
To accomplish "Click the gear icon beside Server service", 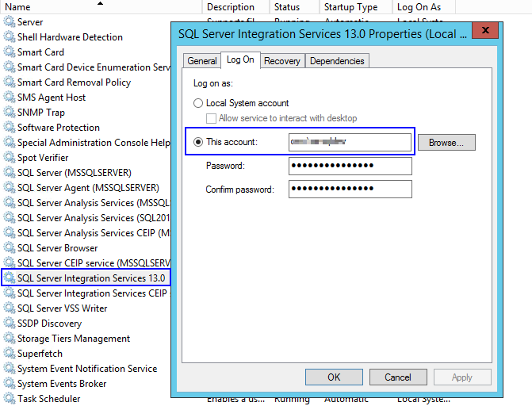I will (x=10, y=22).
